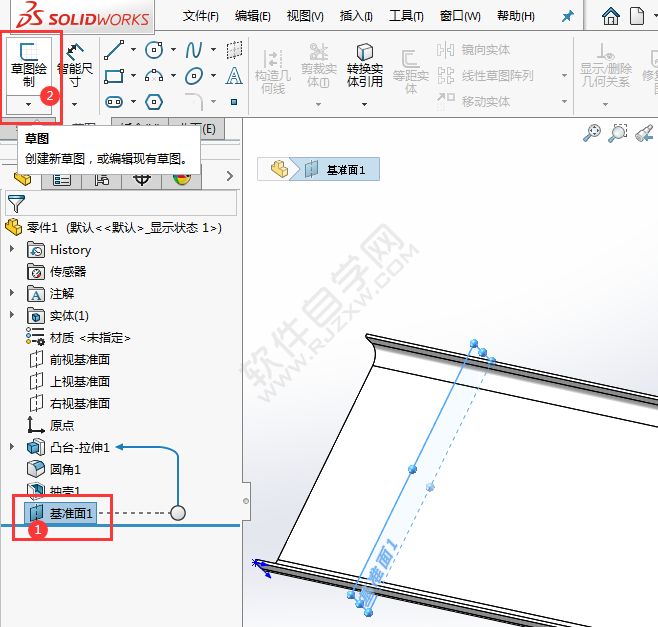Open the Insert (插入) menu
Viewport: 658px width, 627px height.
click(356, 16)
